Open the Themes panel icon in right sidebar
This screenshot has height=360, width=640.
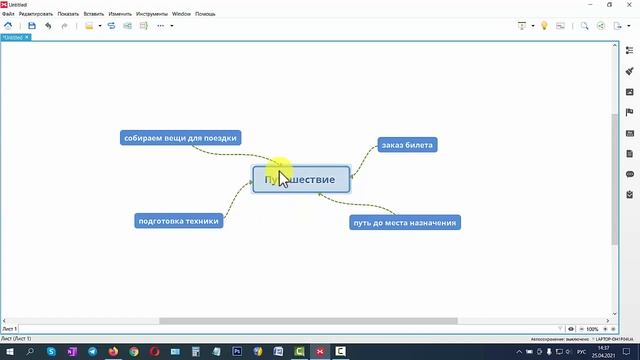630,133
